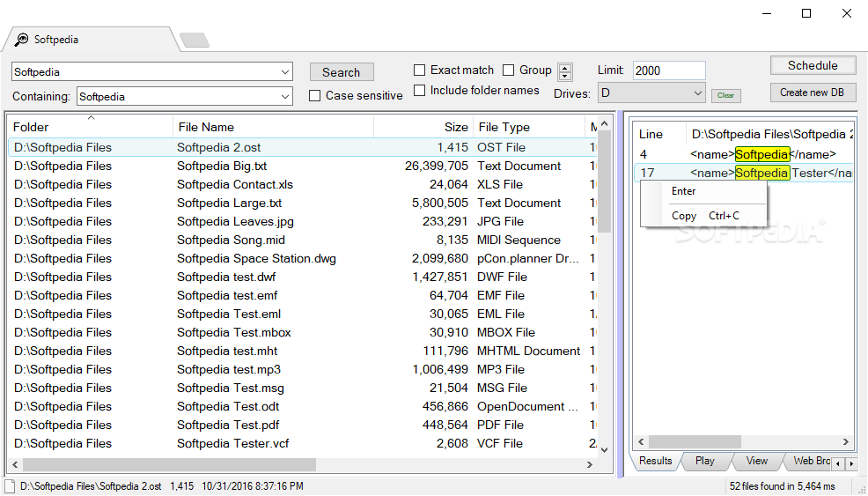Check Include folder names option
The image size is (868, 496).
tap(420, 91)
